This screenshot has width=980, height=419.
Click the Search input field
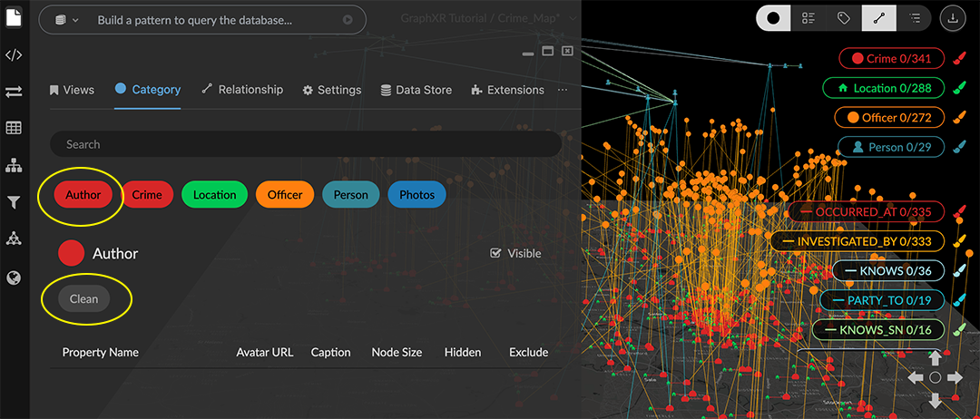(x=306, y=144)
